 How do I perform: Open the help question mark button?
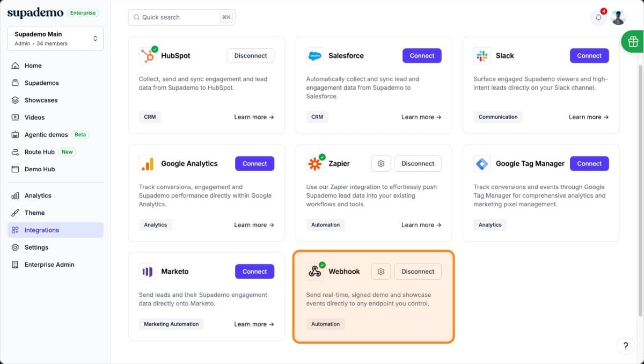pos(626,346)
